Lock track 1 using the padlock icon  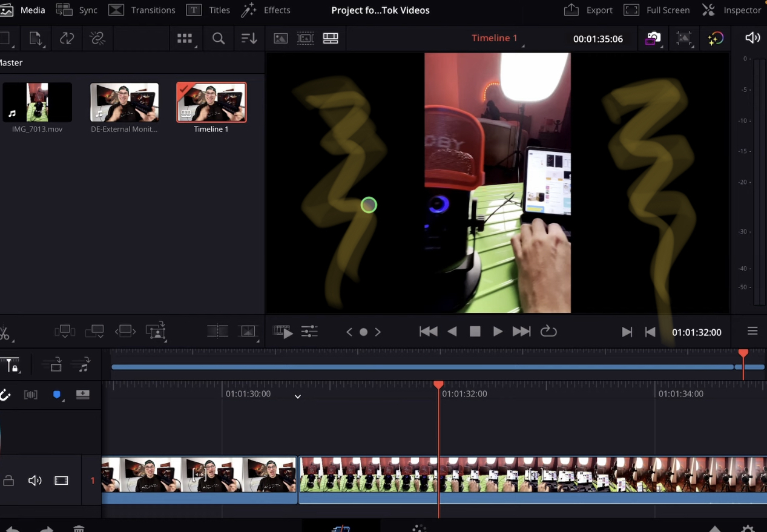coord(8,480)
